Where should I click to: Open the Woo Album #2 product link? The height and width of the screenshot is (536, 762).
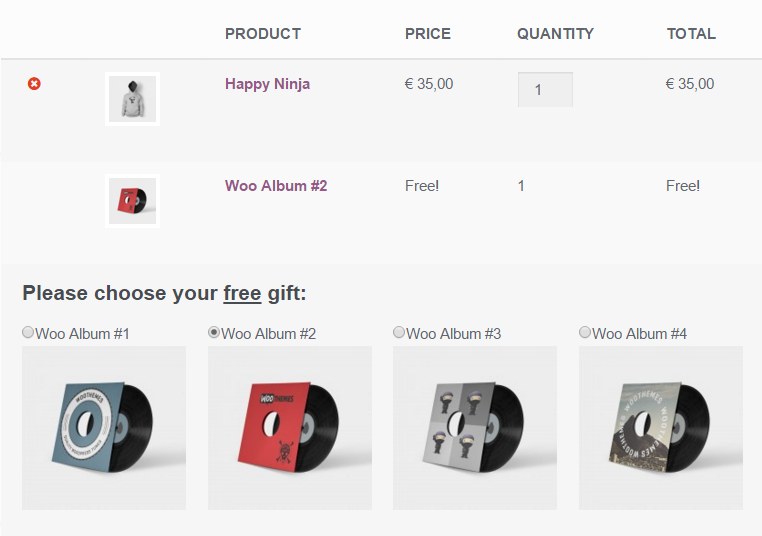click(x=276, y=186)
